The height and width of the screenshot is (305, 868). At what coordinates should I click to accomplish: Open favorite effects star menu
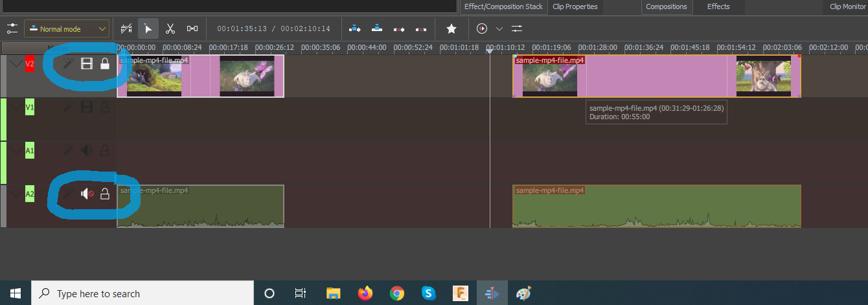tap(451, 28)
